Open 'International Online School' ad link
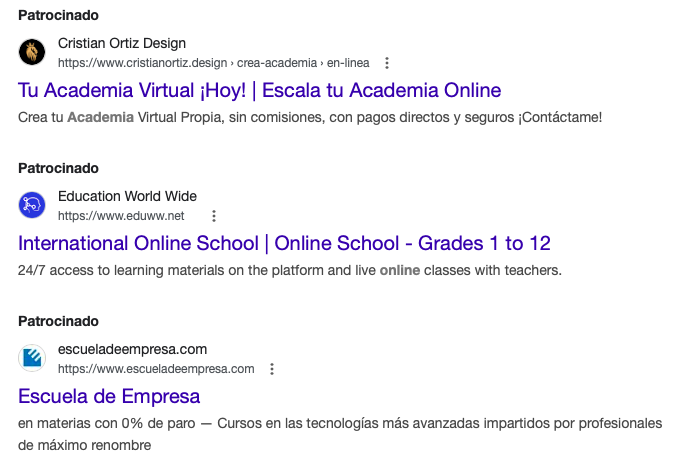Image resolution: width=676 pixels, height=458 pixels. [x=284, y=244]
